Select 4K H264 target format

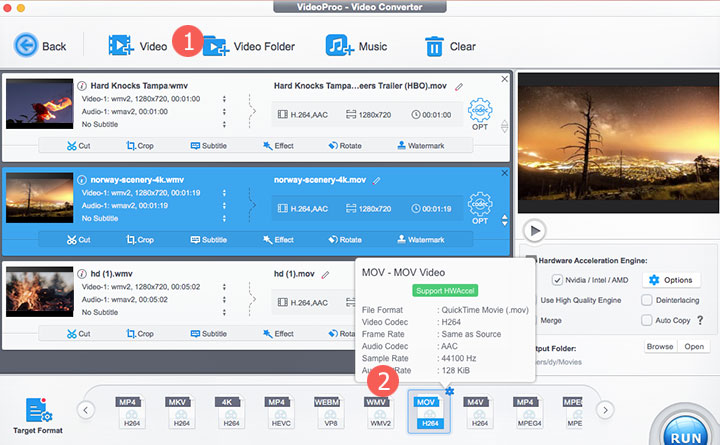point(230,412)
